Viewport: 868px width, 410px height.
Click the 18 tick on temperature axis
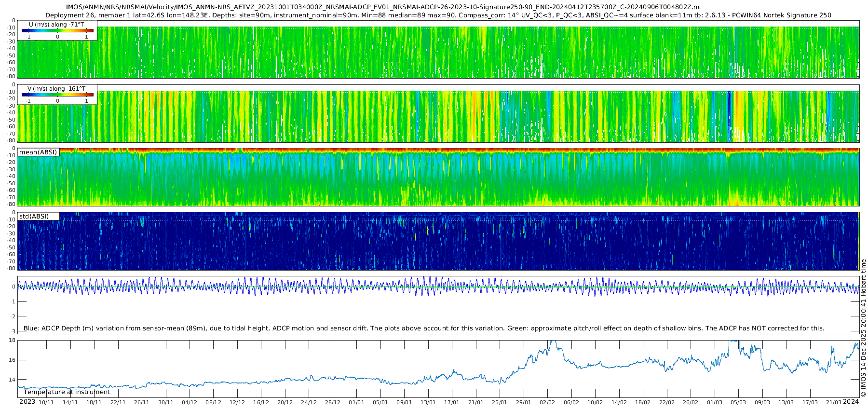tap(12, 341)
